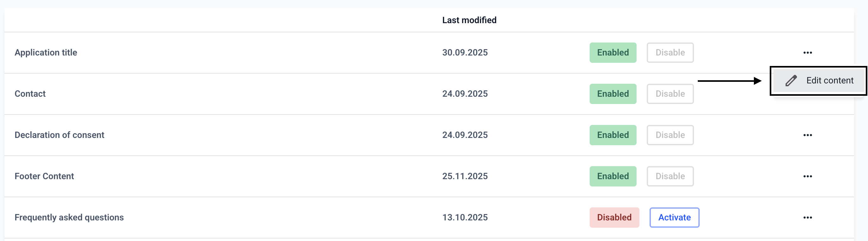Select the Contact row name
The height and width of the screenshot is (241, 868).
coord(30,94)
